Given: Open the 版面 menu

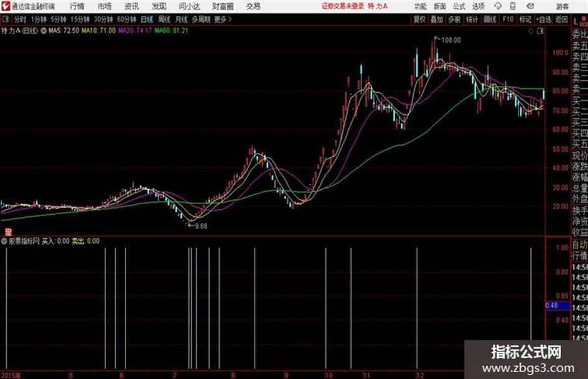Looking at the screenshot, I should coord(440,6).
